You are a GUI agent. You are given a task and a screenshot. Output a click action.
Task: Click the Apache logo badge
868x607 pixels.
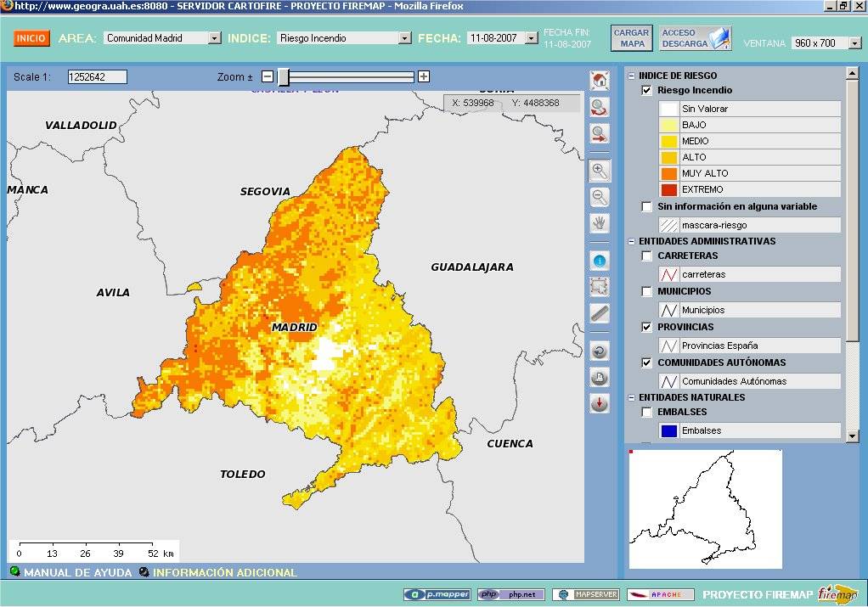(x=661, y=594)
